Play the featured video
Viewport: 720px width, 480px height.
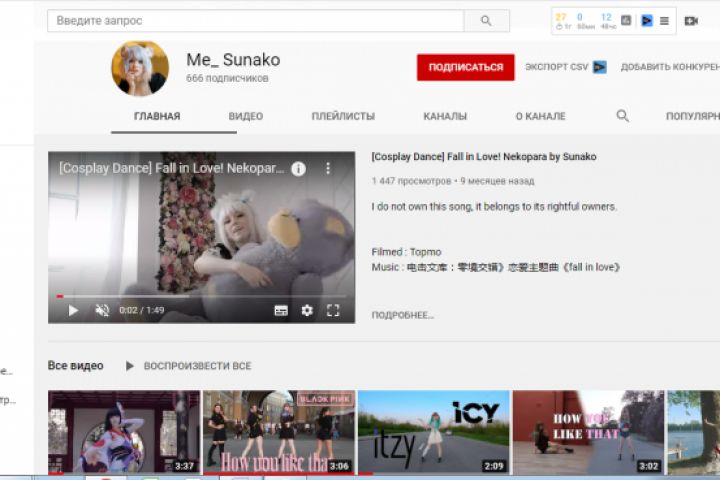click(73, 311)
